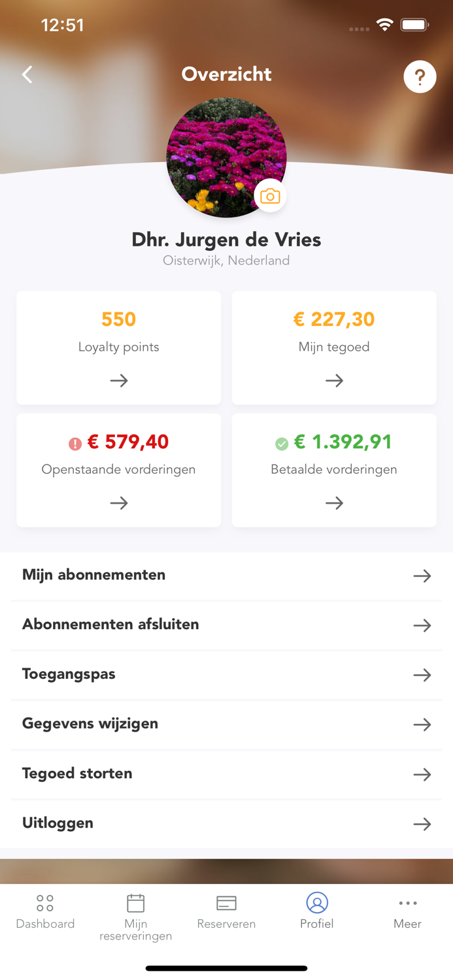Tap the Reserveren card icon
This screenshot has height=980, width=453.
(x=226, y=902)
